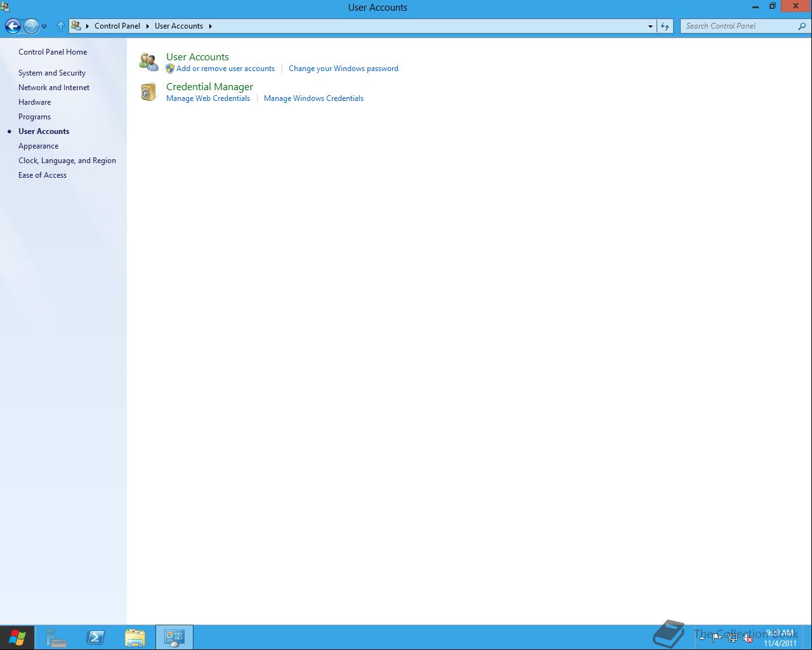Click the User Accounts people icon
812x650 pixels.
[149, 62]
